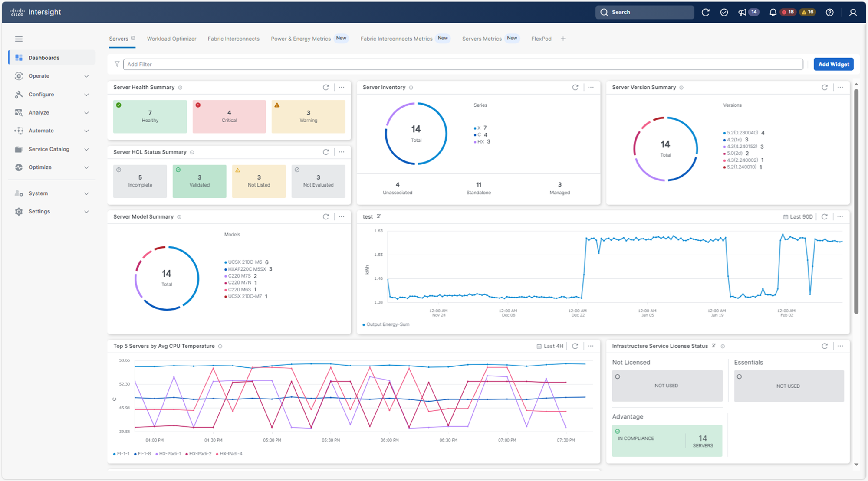Toggle the HX-Padi-1 legend series
Viewport: 868px width, 481px height.
[x=168, y=454]
